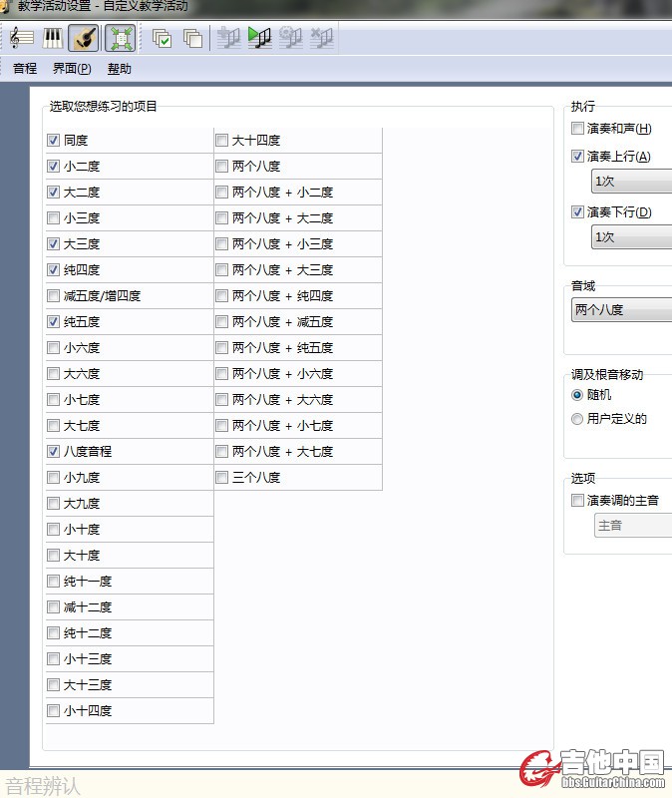Open the 帮助 menu
Image resolution: width=672 pixels, height=798 pixels.
coord(119,69)
